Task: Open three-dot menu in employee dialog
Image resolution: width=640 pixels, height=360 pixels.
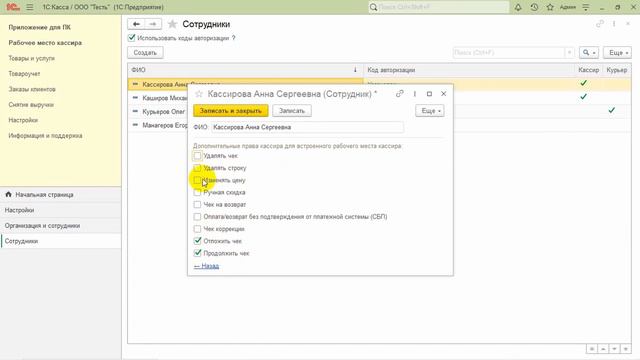Action: coord(415,93)
